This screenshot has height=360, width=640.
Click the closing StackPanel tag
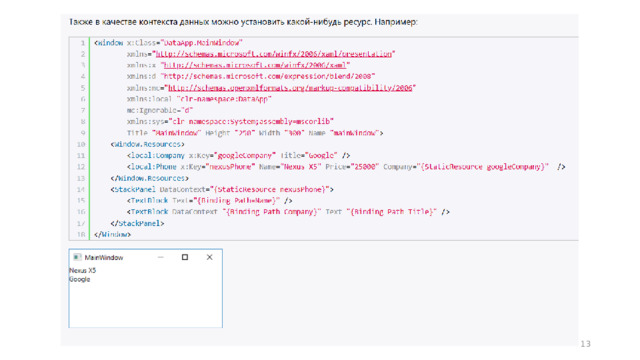[137, 223]
